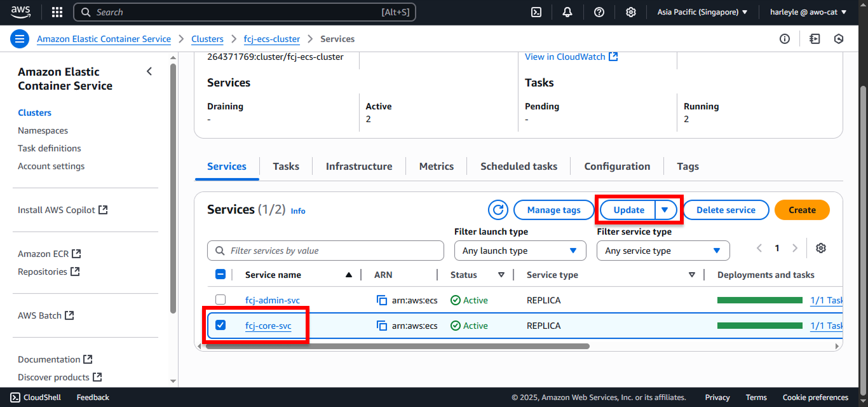Click the top AWS Search box
Screen dimensions: 868x407
point(245,12)
